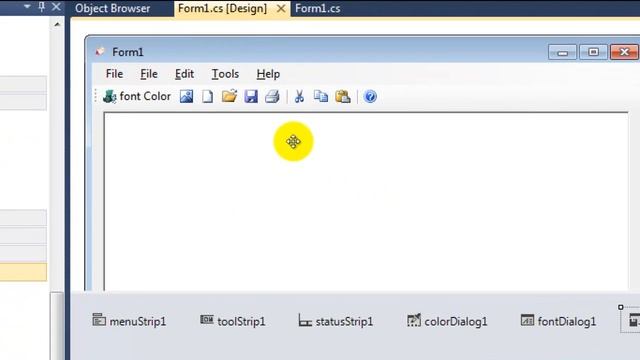Open the Help menu in Form1

pyautogui.click(x=268, y=74)
